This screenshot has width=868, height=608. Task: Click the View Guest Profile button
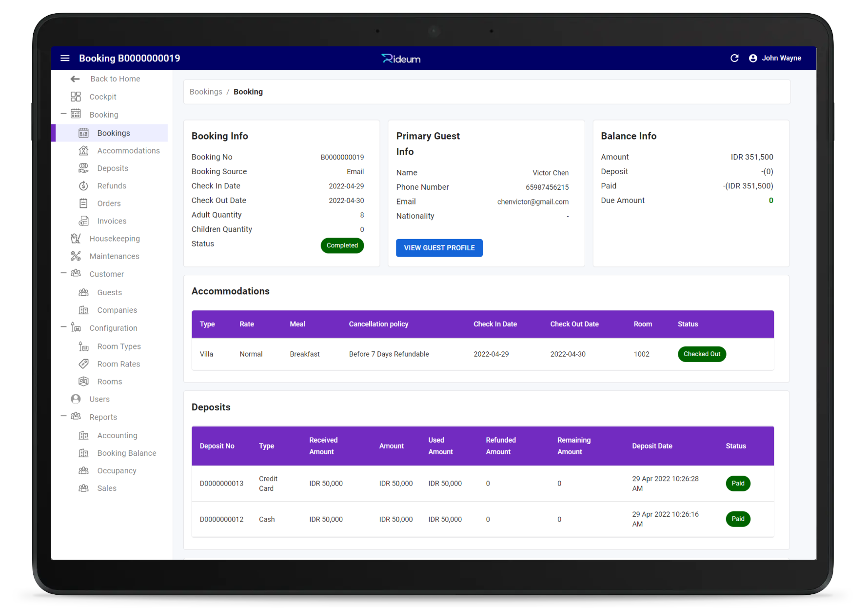[x=439, y=248]
